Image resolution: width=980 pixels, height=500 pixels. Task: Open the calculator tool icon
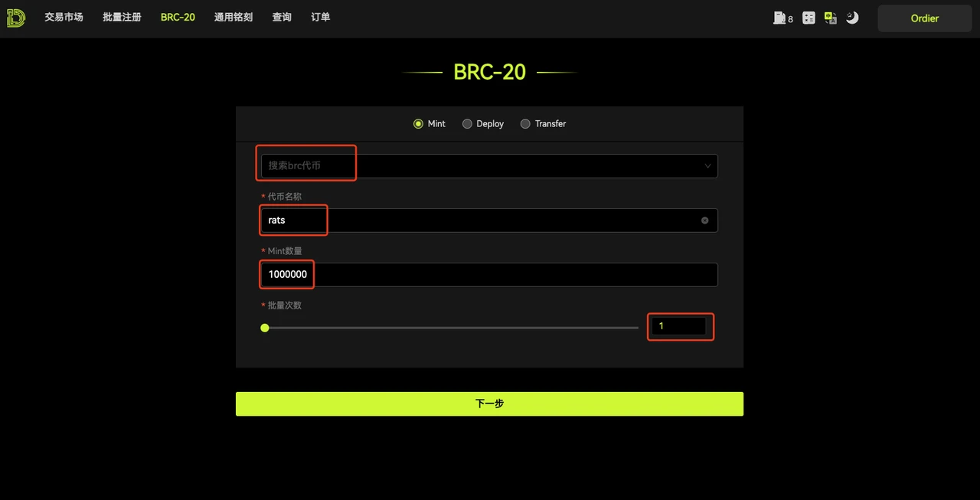808,18
